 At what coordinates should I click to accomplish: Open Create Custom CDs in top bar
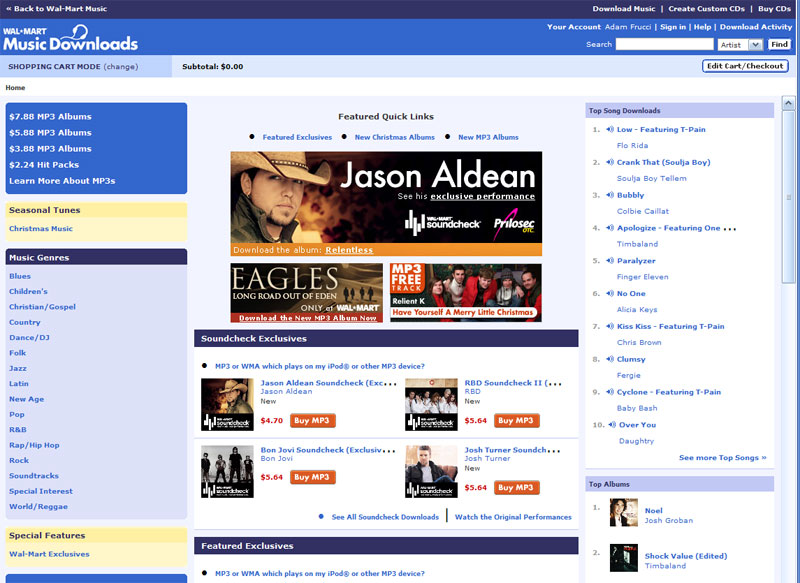706,9
